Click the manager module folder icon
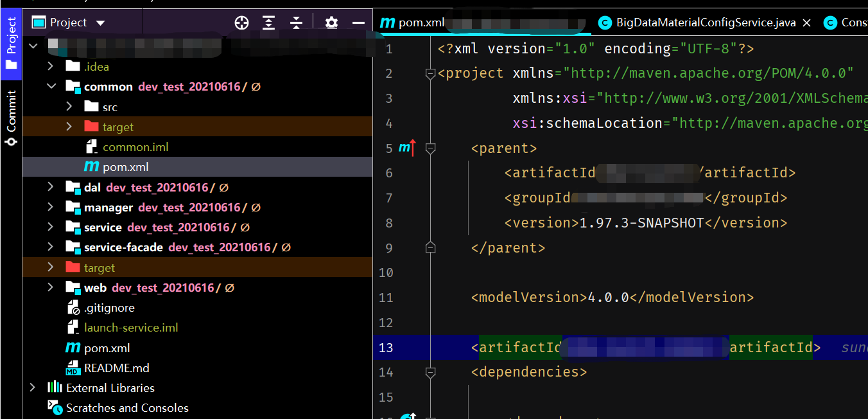The width and height of the screenshot is (868, 419). point(73,207)
